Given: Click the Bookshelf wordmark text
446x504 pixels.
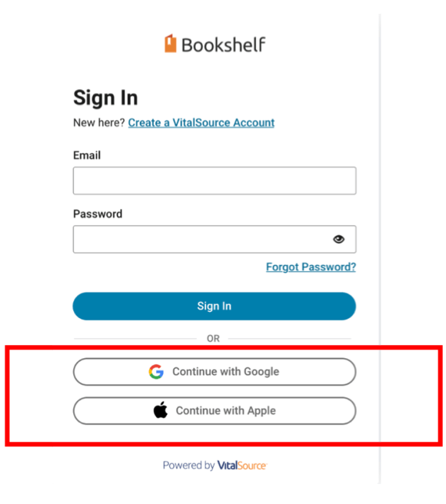Looking at the screenshot, I should pos(224,45).
